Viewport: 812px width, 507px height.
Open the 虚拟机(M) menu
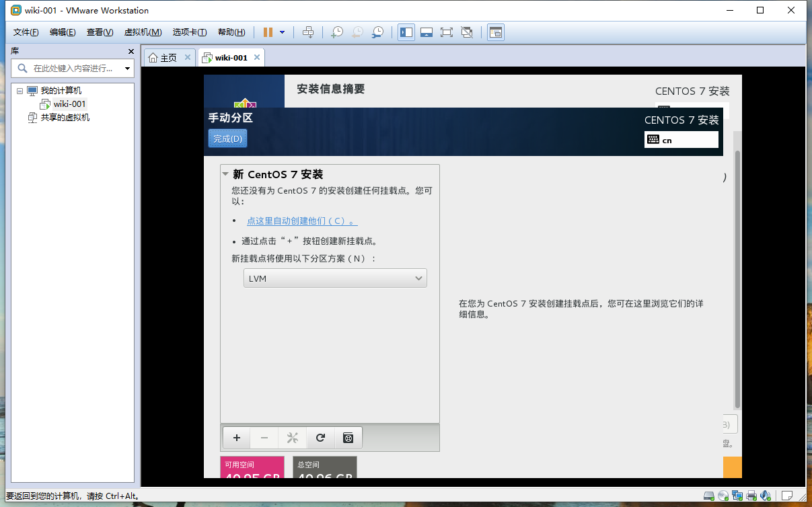pyautogui.click(x=143, y=32)
